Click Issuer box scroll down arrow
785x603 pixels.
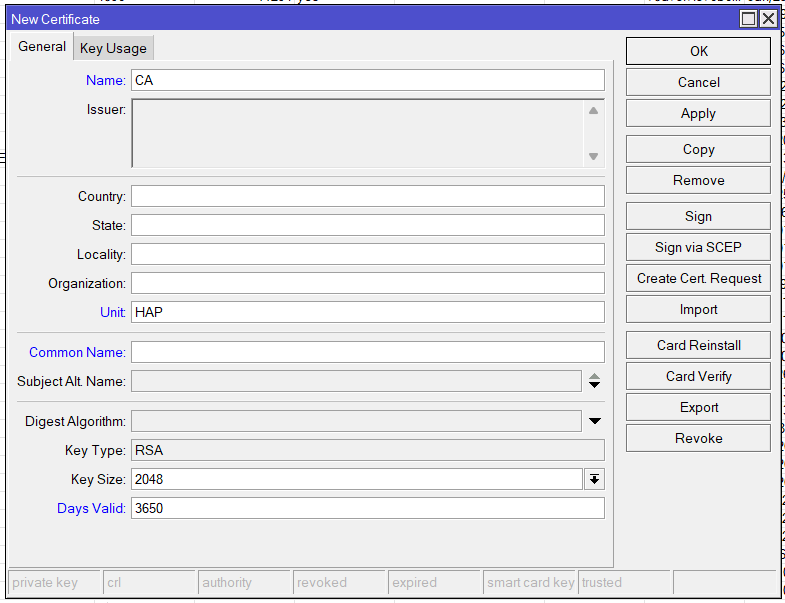click(x=593, y=156)
